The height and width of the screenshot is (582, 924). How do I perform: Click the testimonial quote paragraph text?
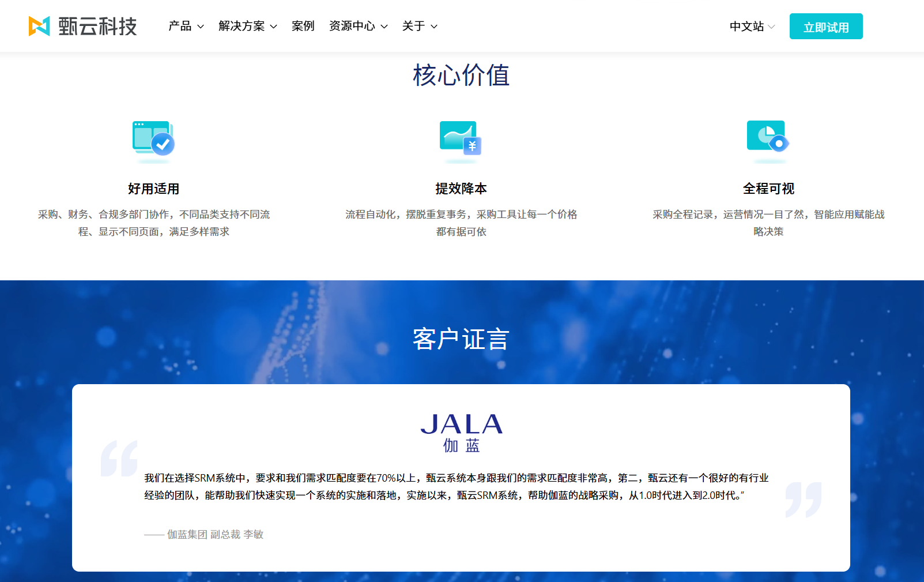(x=457, y=486)
